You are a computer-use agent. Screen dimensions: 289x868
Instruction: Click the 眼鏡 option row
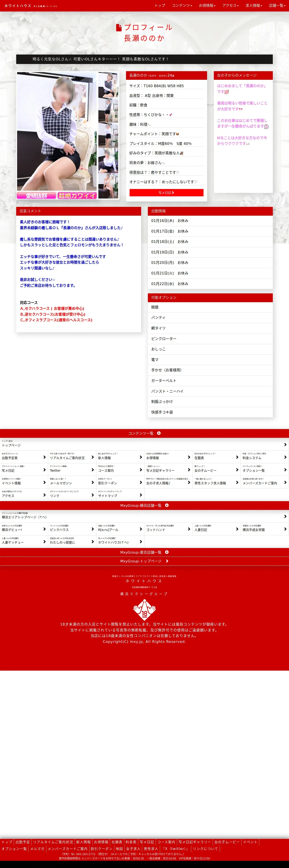[x=210, y=307]
